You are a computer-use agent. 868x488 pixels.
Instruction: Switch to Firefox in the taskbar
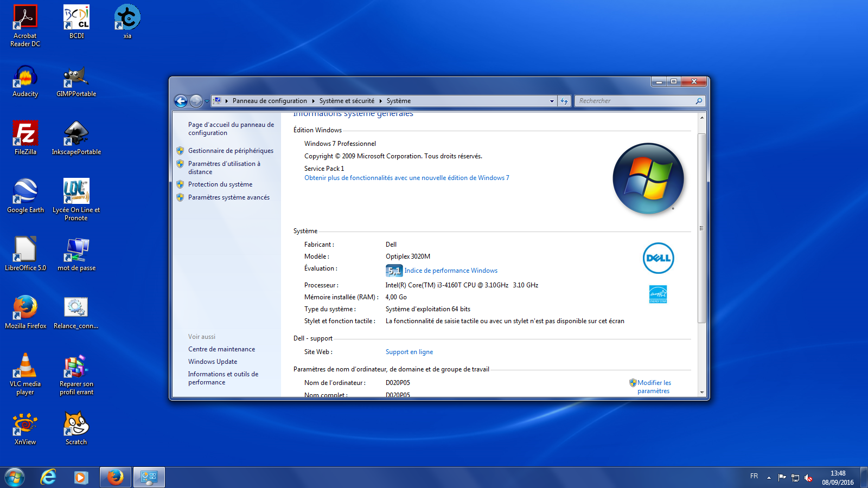point(115,477)
